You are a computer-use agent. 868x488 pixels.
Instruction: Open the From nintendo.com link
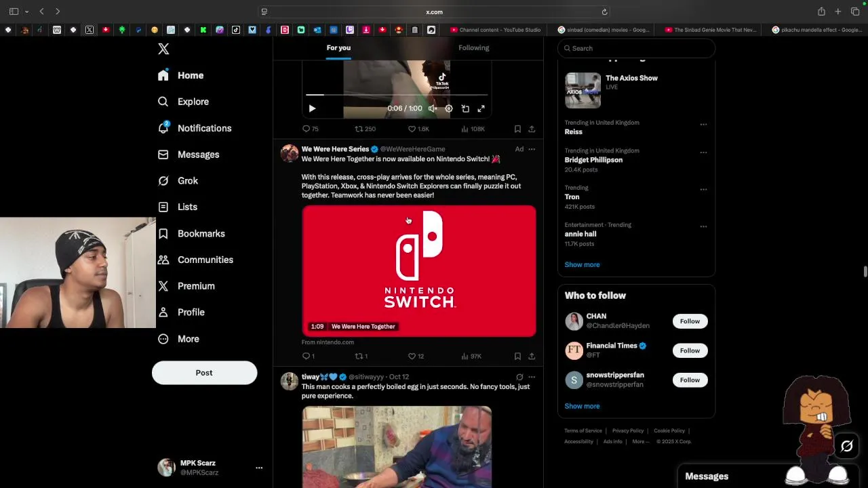point(328,342)
